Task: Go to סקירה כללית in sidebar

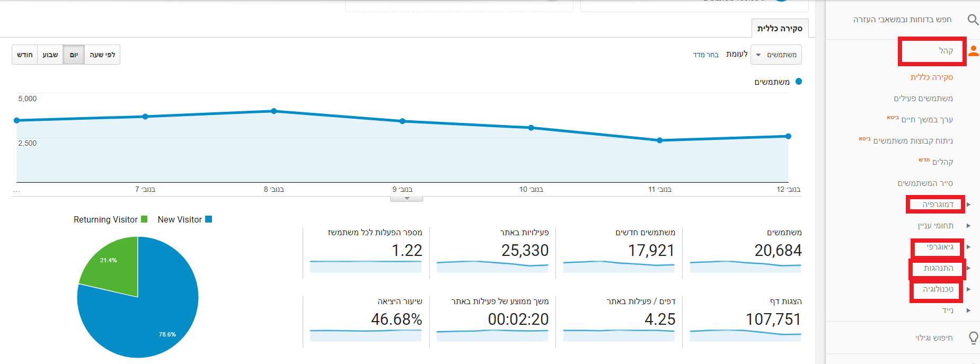Action: [x=931, y=77]
